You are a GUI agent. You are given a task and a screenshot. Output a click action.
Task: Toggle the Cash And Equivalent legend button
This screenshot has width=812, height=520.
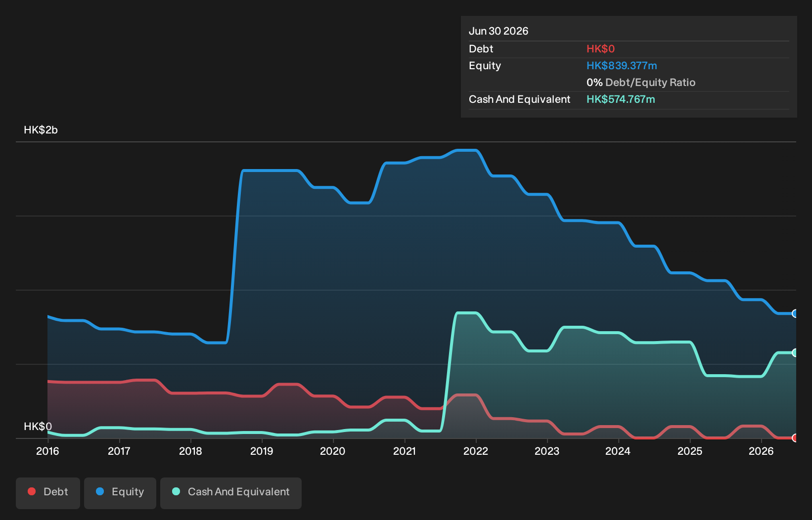click(x=231, y=493)
